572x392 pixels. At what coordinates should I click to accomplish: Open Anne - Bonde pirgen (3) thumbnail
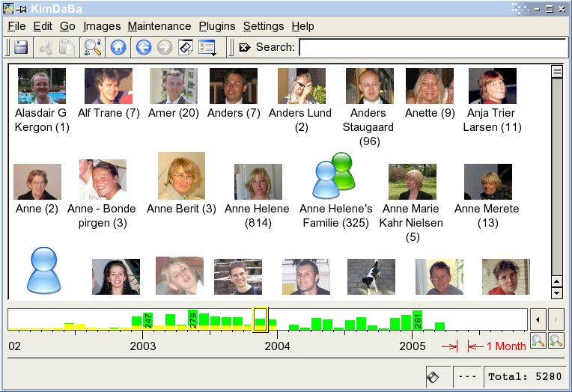[x=103, y=180]
